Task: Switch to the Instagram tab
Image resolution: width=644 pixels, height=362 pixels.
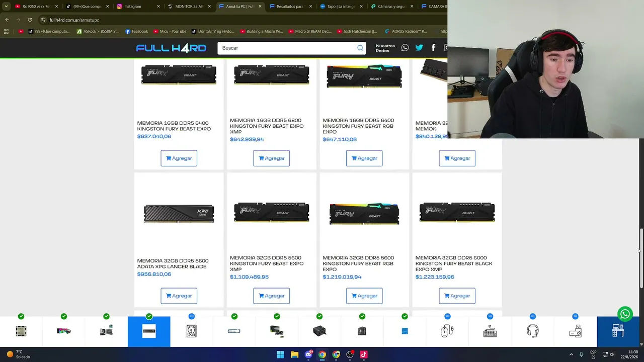Action: pyautogui.click(x=137, y=7)
